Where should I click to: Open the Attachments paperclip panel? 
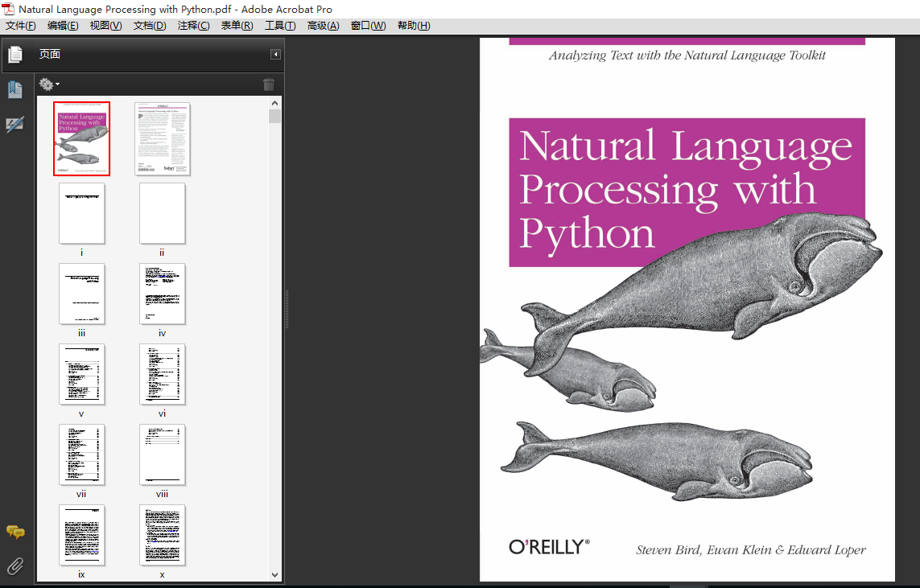tap(15, 565)
